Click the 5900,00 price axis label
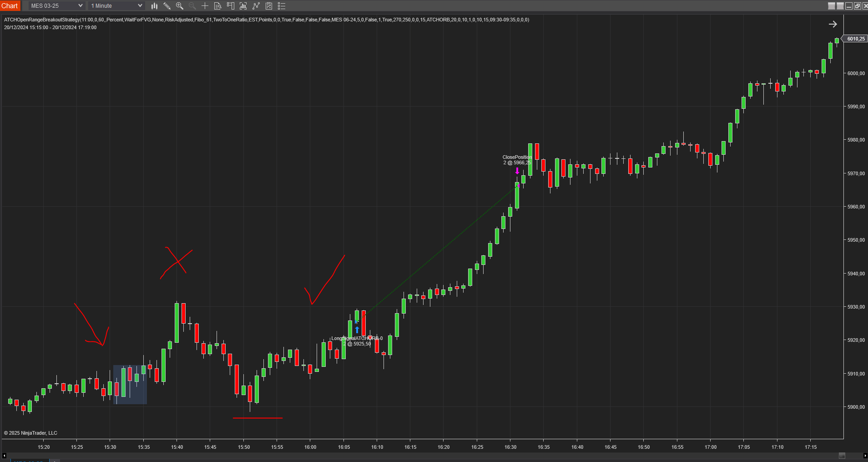The height and width of the screenshot is (462, 868). pos(856,407)
